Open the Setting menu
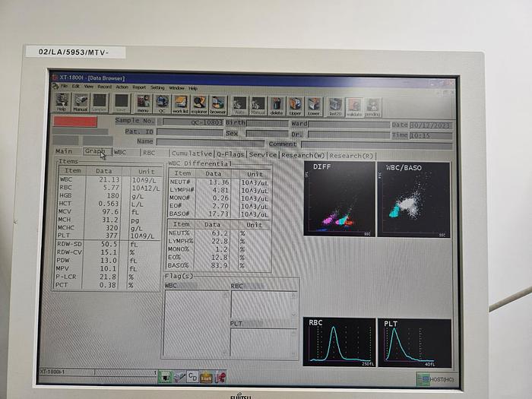Screen dimensions: 532x399 157,88
